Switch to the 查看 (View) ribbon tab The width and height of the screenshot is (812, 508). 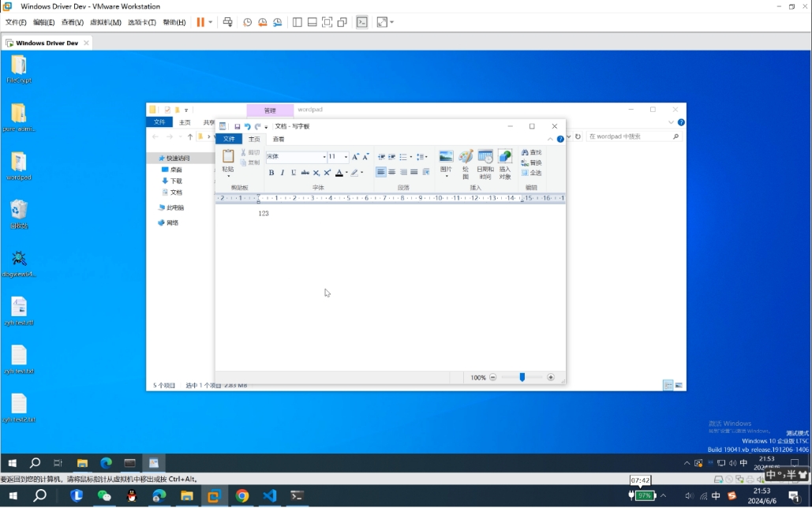pos(279,139)
